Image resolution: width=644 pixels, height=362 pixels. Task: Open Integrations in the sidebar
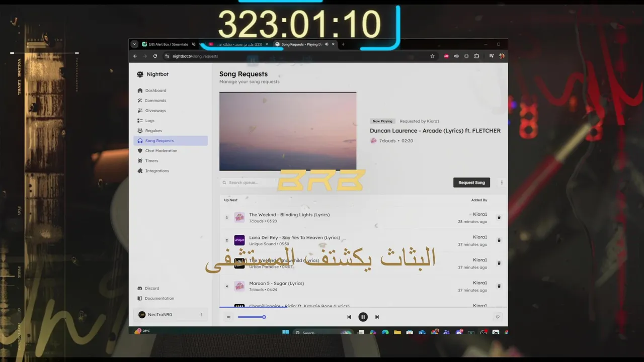(x=170, y=171)
